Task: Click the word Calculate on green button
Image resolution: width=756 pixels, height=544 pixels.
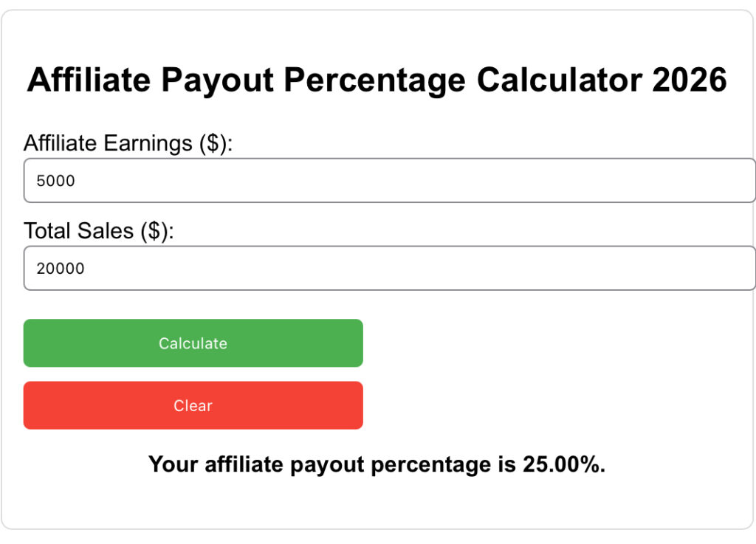Action: pyautogui.click(x=192, y=342)
